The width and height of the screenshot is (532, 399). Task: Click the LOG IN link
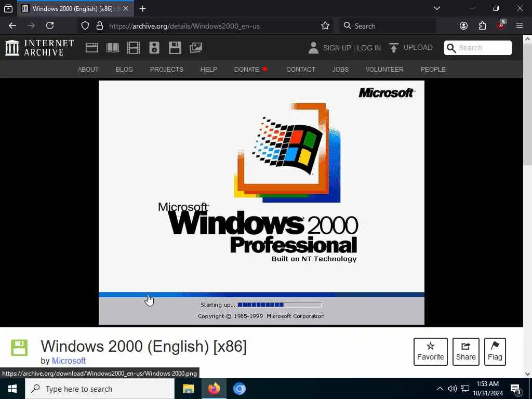369,48
